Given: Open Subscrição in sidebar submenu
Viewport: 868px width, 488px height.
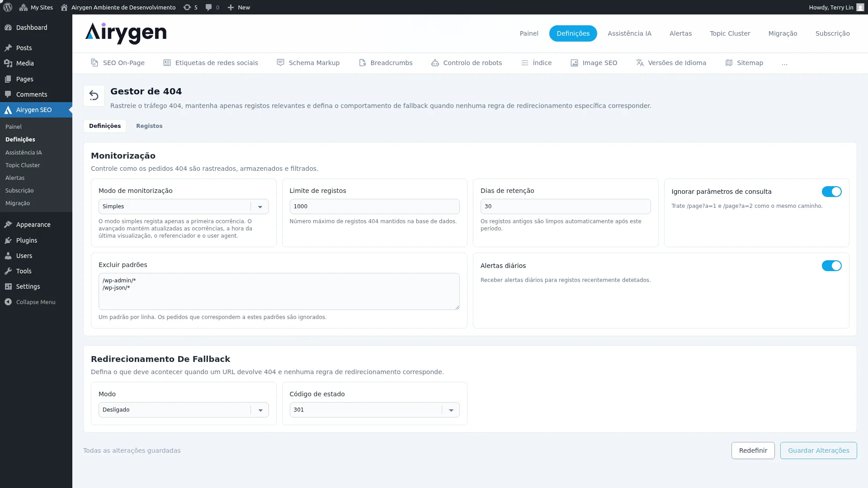Looking at the screenshot, I should tap(19, 191).
